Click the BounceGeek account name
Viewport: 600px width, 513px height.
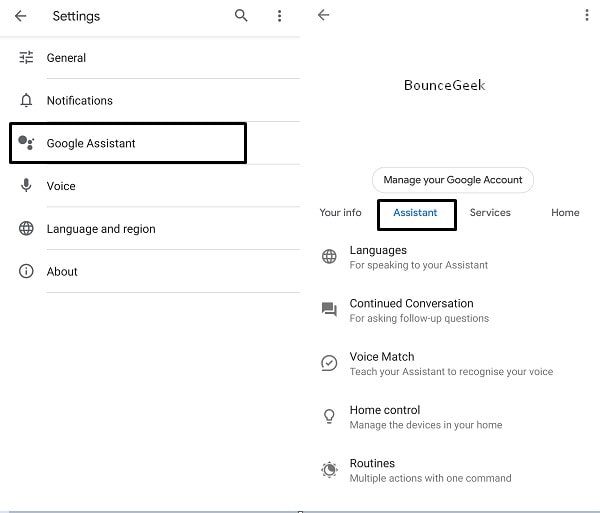click(x=445, y=85)
